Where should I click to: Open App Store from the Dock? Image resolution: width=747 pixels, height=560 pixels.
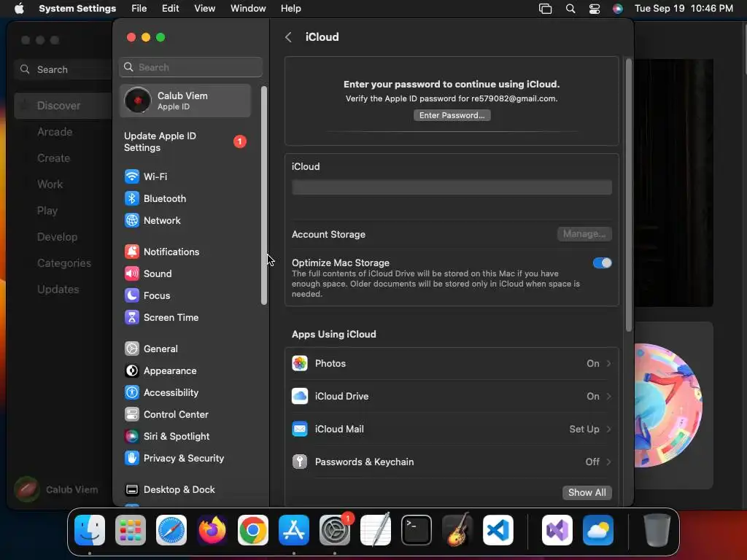pos(294,530)
